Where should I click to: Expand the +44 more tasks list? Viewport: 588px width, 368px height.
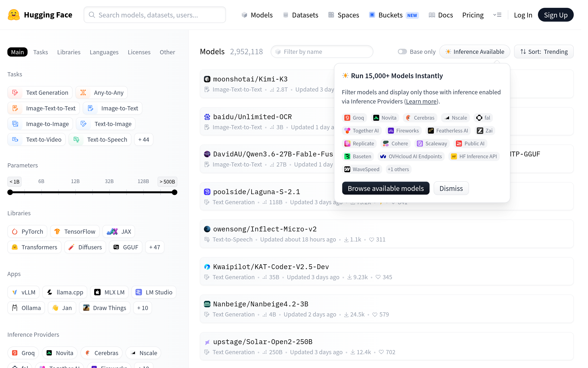(x=144, y=139)
